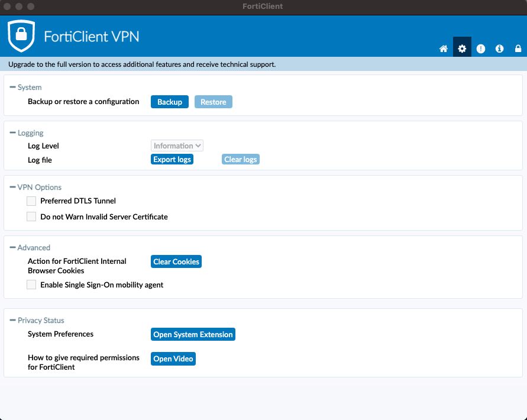The height and width of the screenshot is (420, 527).
Task: Collapse the Advanced section
Action: 12,248
